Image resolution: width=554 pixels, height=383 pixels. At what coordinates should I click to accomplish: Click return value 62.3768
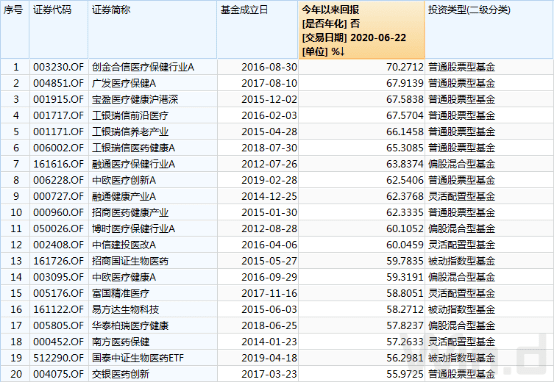[405, 196]
